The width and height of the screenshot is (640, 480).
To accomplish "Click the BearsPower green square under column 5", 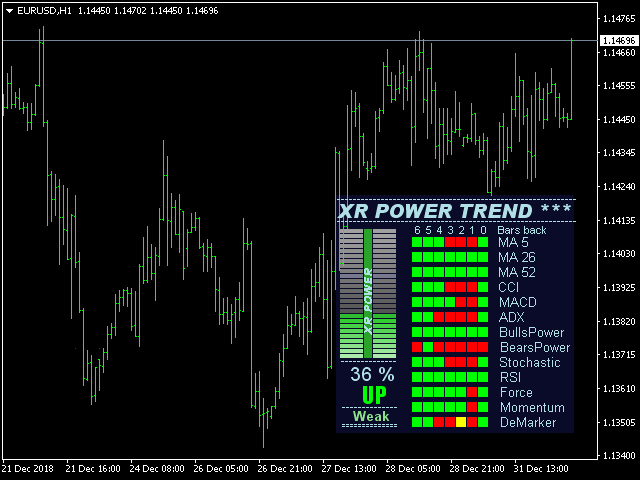I will tap(428, 347).
